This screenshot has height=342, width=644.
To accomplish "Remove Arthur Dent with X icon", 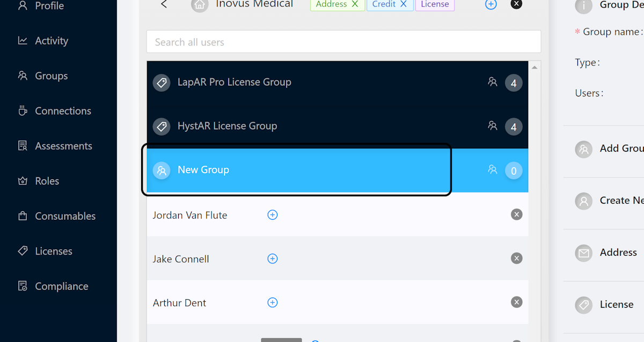I will point(516,302).
